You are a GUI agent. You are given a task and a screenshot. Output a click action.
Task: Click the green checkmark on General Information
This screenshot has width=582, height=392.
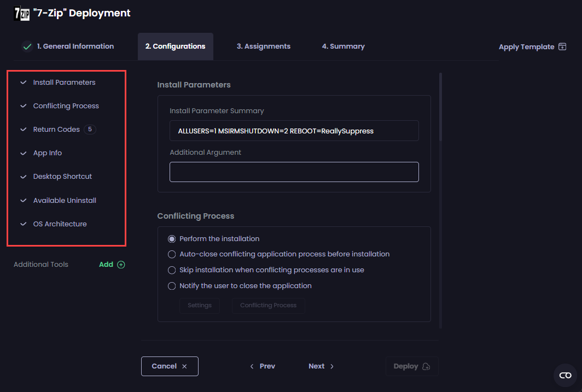(x=27, y=46)
